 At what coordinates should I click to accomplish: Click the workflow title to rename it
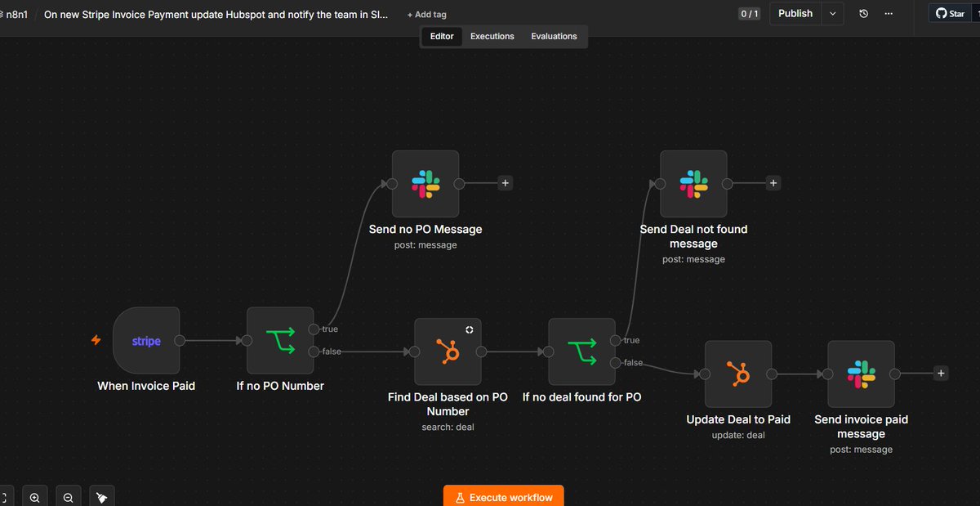click(216, 15)
